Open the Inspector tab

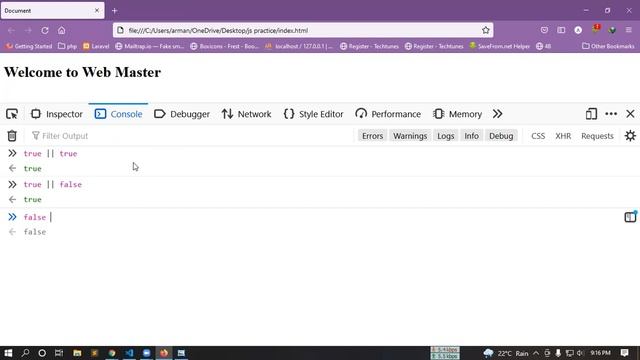[x=57, y=114]
